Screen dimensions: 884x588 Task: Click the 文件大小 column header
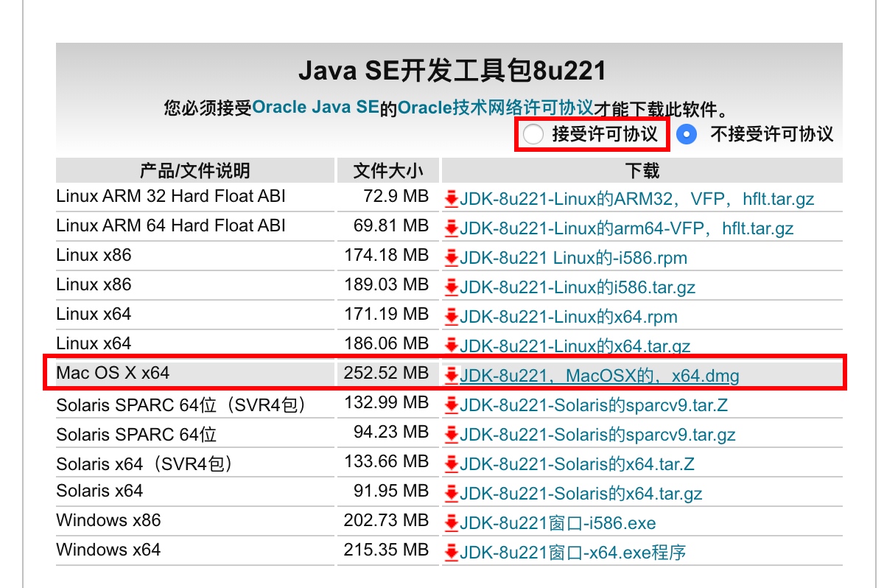(x=387, y=170)
